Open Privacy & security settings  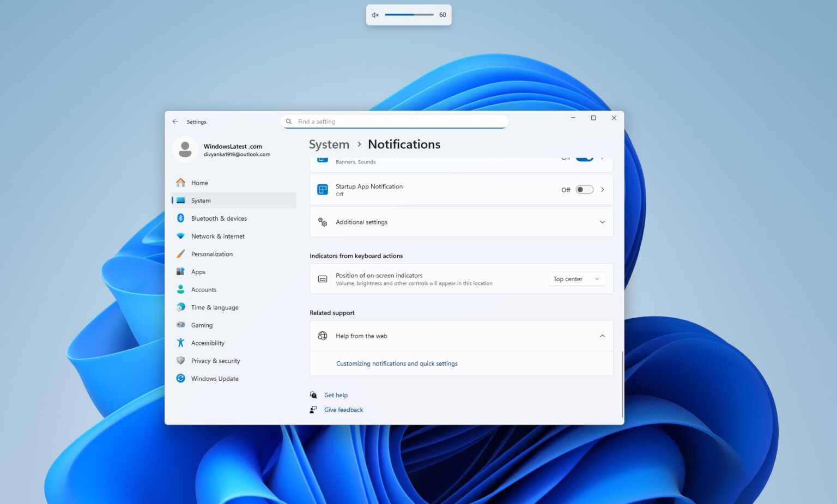tap(215, 360)
